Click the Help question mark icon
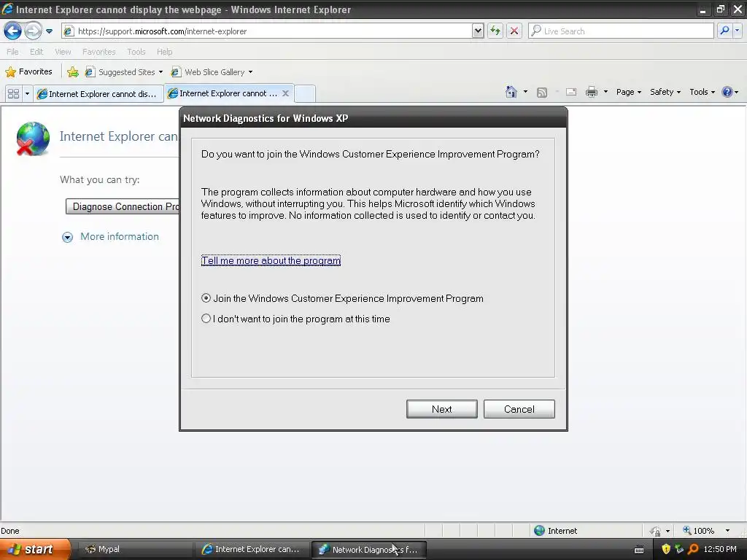 click(727, 92)
